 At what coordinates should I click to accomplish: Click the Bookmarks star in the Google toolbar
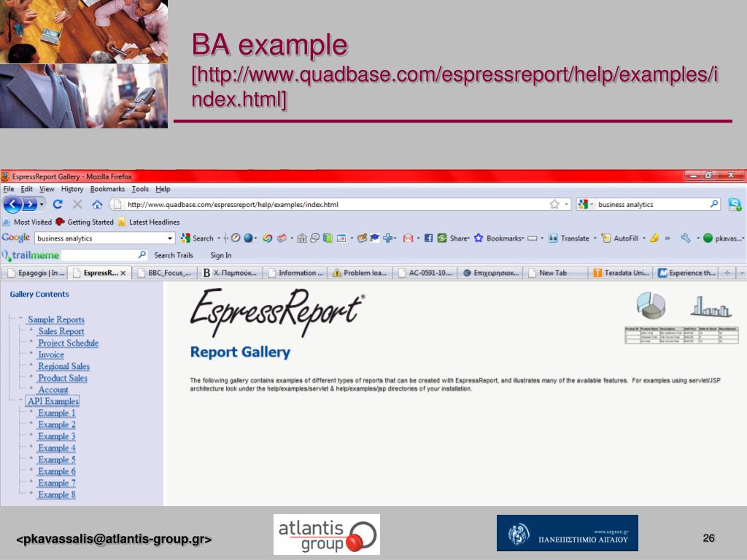coord(479,238)
